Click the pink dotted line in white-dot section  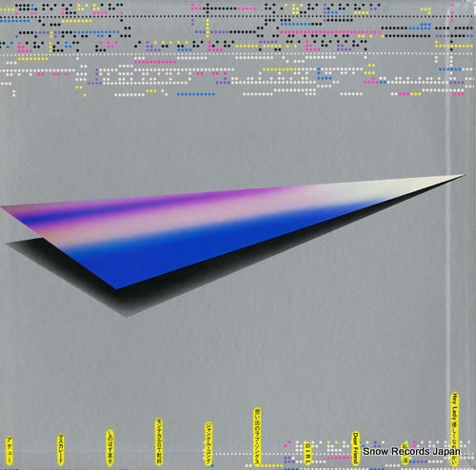pos(155,62)
